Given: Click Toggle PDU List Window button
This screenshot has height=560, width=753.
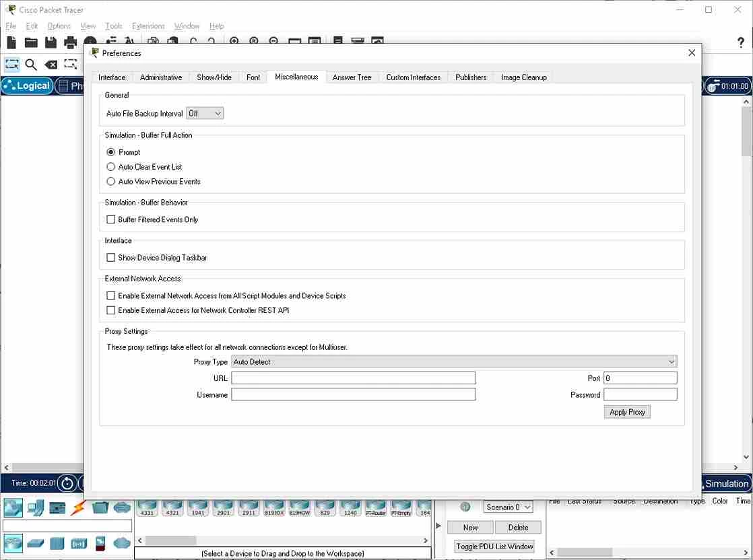Looking at the screenshot, I should coord(494,547).
